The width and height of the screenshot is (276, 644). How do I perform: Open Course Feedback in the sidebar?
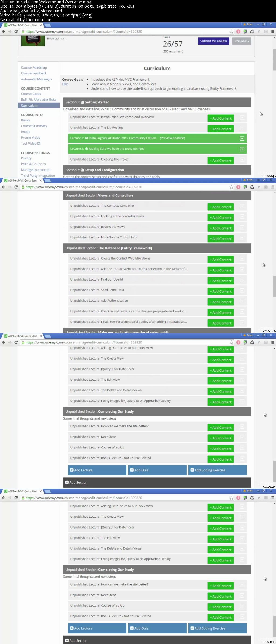coord(34,73)
